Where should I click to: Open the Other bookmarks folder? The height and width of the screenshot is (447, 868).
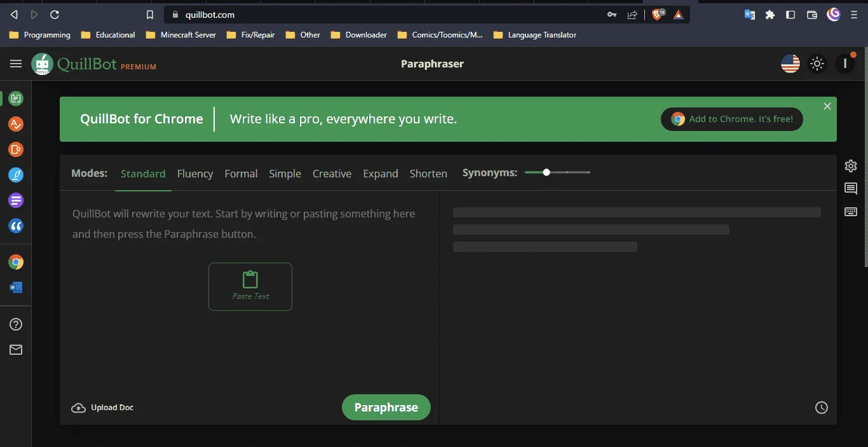coord(302,35)
